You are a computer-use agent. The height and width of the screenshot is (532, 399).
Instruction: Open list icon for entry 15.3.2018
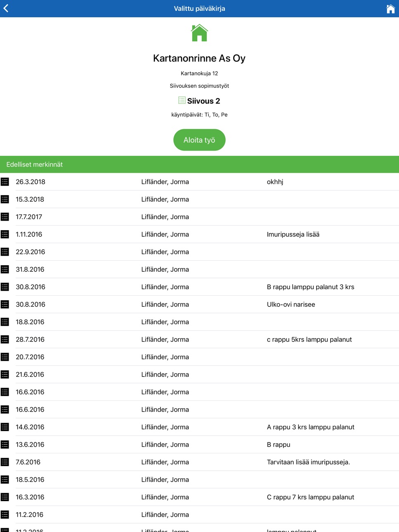[x=5, y=199]
